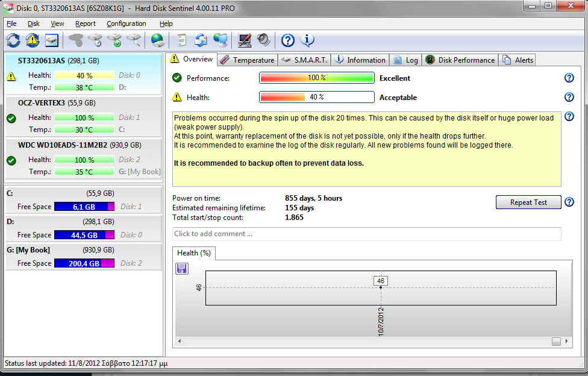Image resolution: width=588 pixels, height=376 pixels.
Task: Click help icon beside the problem description
Action: (569, 116)
